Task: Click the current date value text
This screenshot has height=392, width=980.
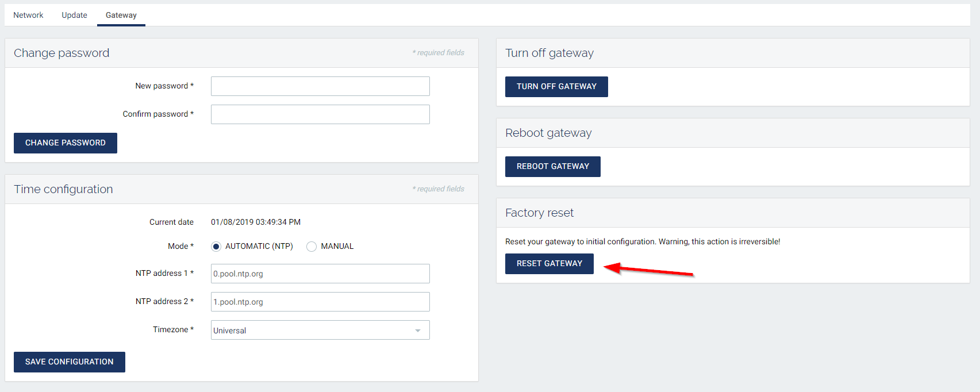Action: (x=255, y=222)
